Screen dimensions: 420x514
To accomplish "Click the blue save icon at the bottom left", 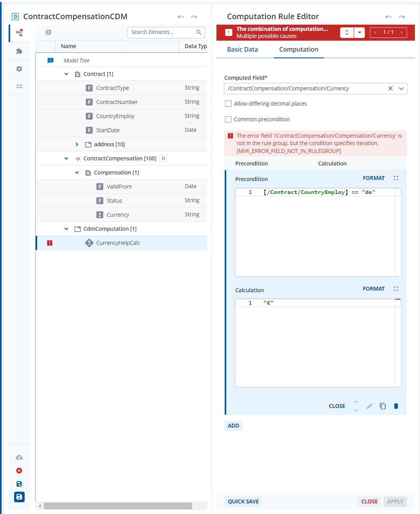I will [x=19, y=497].
